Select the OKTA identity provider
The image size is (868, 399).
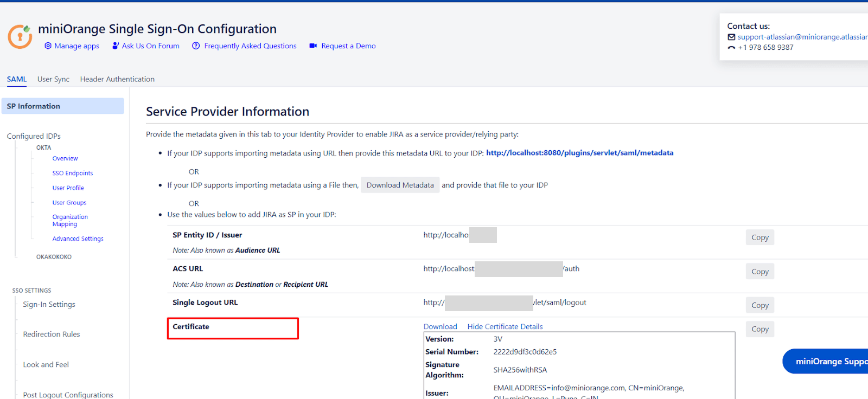point(44,147)
